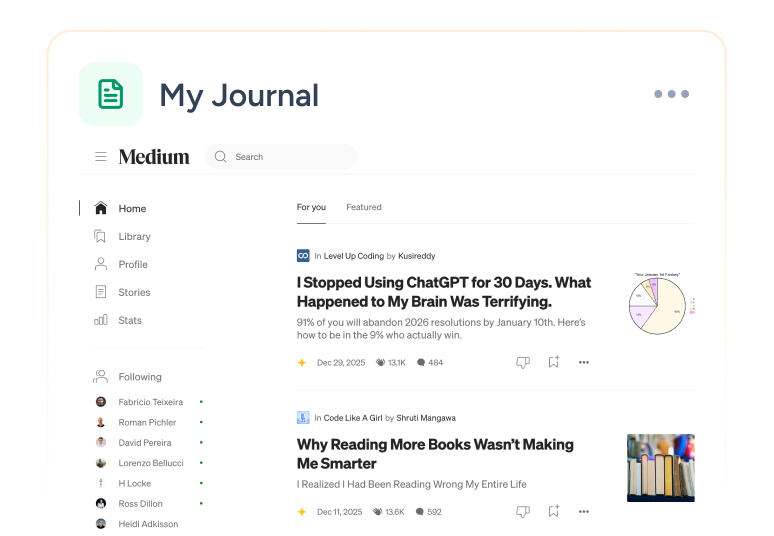Click the 592 comments icon

(420, 512)
